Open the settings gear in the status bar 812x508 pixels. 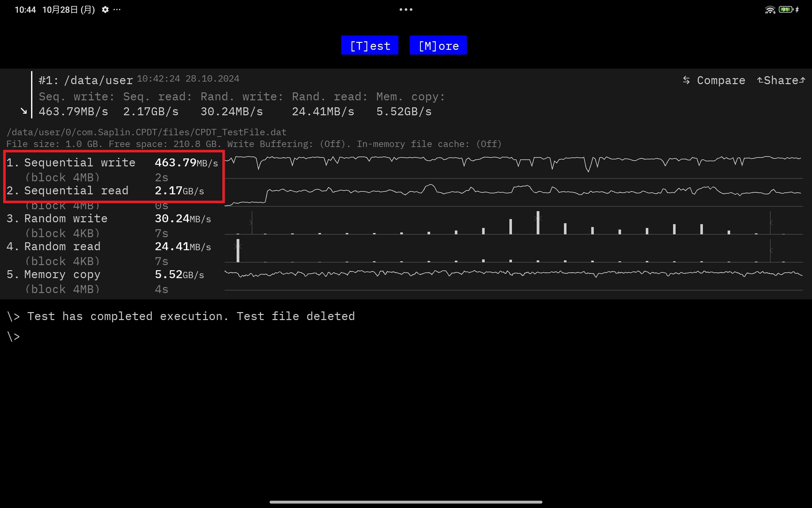click(x=105, y=10)
